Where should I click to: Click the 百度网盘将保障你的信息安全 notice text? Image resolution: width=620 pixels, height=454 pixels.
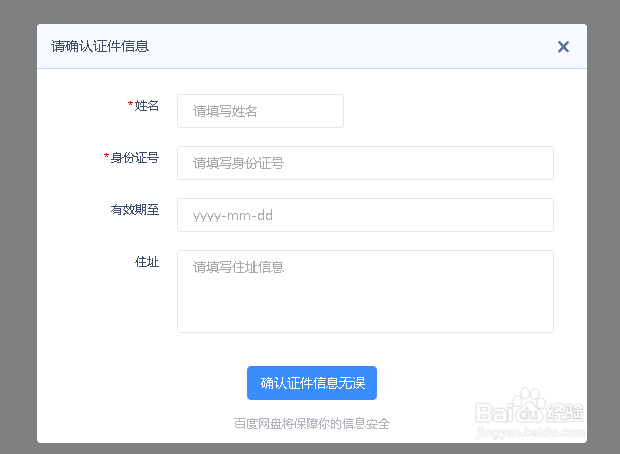click(312, 424)
